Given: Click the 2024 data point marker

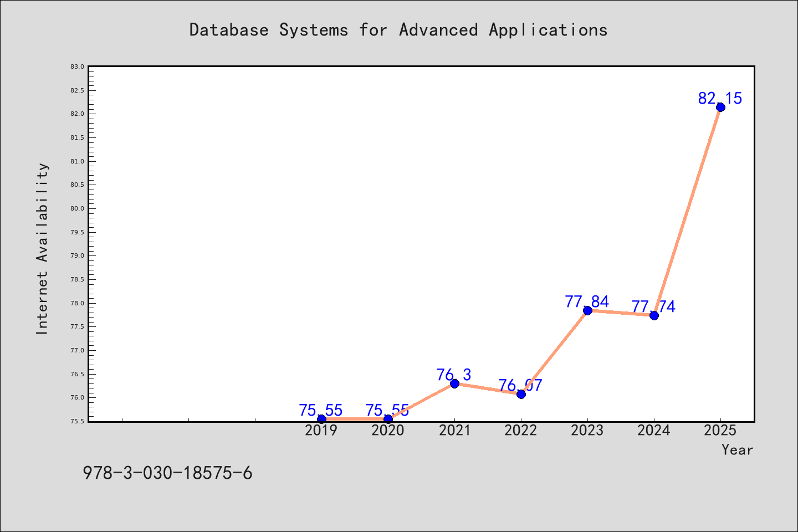Looking at the screenshot, I should (x=654, y=315).
